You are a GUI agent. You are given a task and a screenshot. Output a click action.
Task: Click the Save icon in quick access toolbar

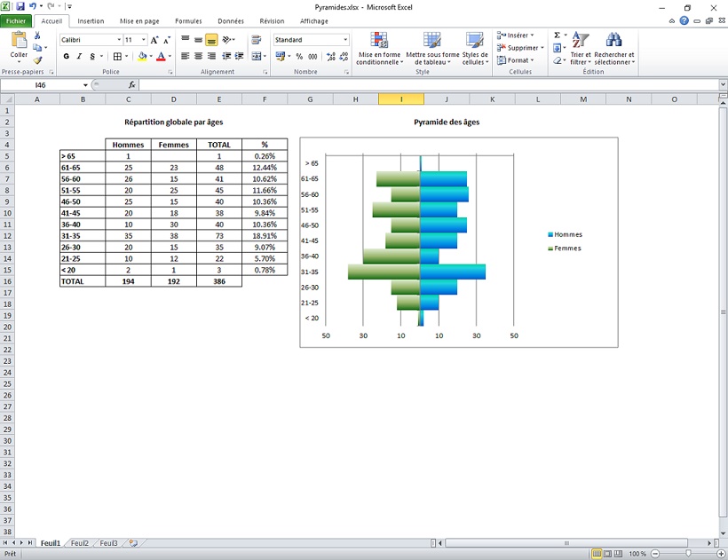click(20, 6)
